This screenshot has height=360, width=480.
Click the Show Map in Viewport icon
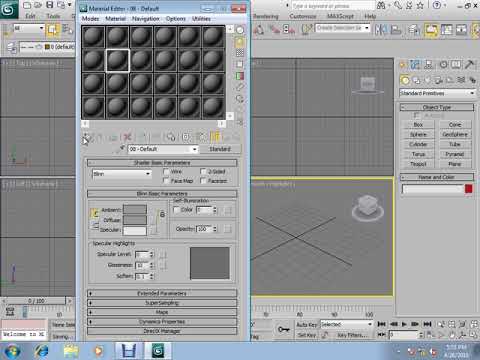[x=201, y=137]
